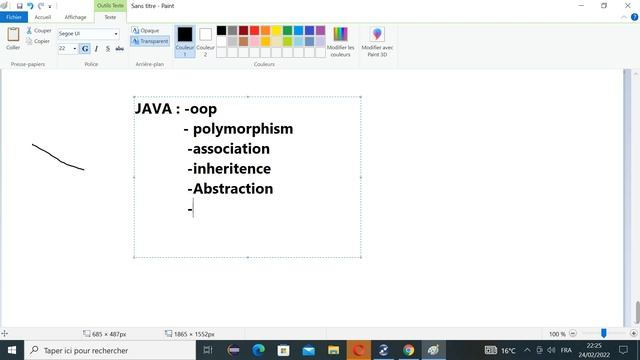This screenshot has width=640, height=360.
Task: Zoom in using the plus icon
Action: pyautogui.click(x=633, y=333)
